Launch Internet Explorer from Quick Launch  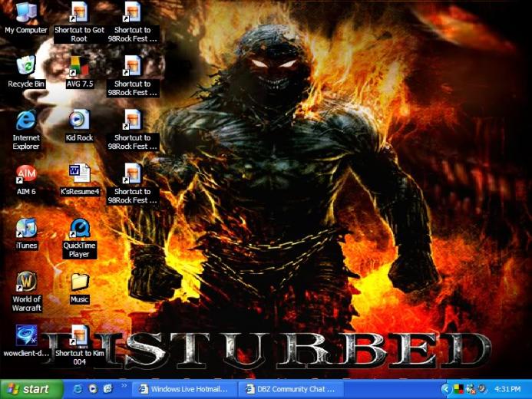(78, 388)
